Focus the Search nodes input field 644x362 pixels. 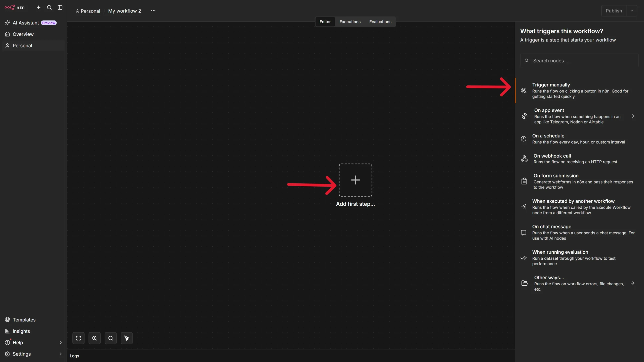pyautogui.click(x=579, y=61)
